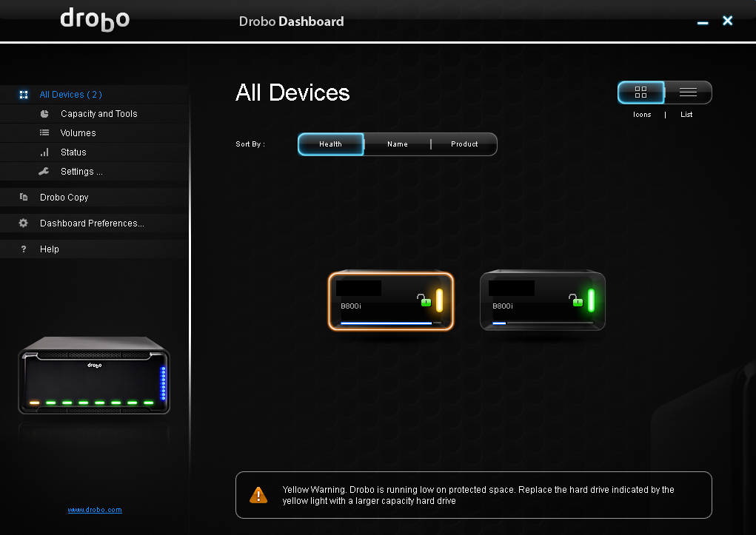Image resolution: width=756 pixels, height=535 pixels.
Task: Click the Volumes list icon
Action: (44, 132)
